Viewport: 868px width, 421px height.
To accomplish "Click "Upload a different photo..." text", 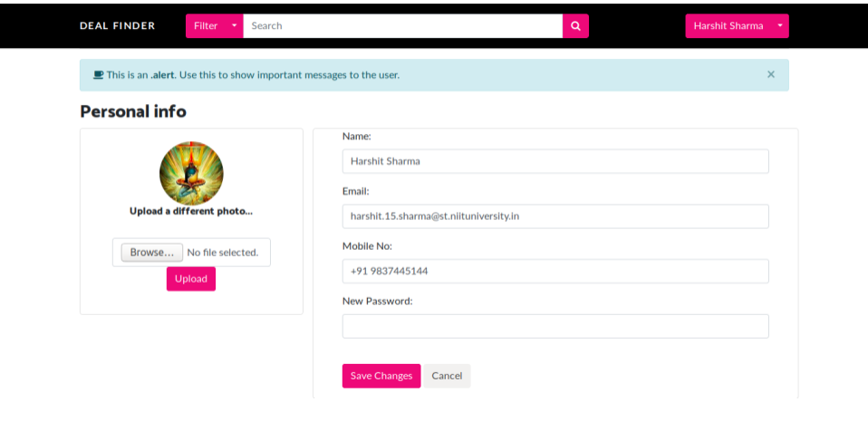I will coord(191,211).
